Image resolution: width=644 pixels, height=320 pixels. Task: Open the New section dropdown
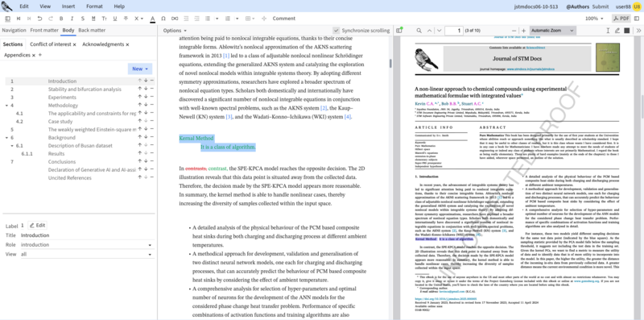point(140,69)
